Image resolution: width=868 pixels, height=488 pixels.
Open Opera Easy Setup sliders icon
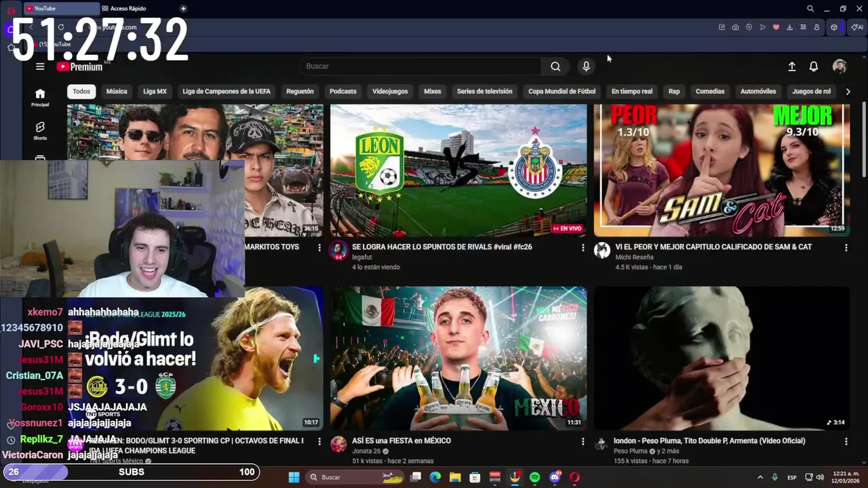tap(803, 27)
